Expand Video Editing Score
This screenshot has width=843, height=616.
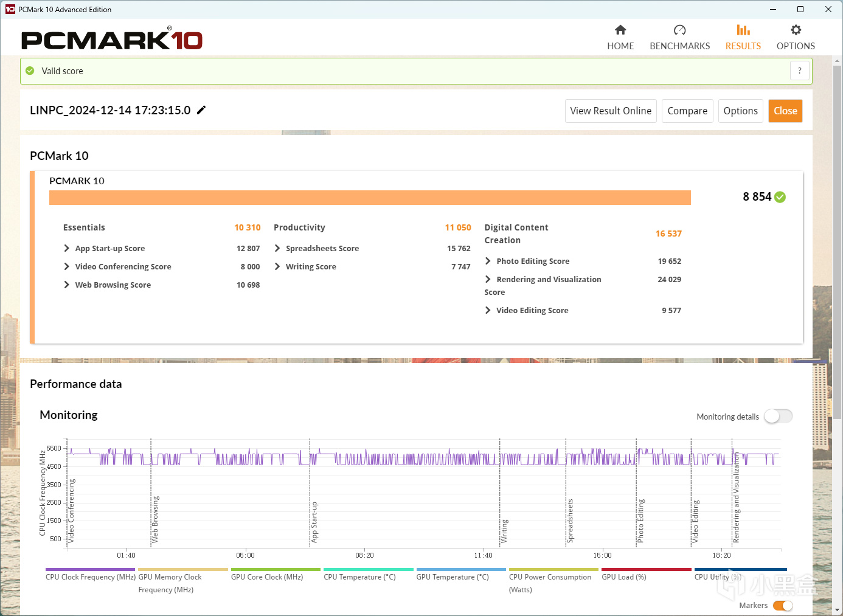click(488, 310)
